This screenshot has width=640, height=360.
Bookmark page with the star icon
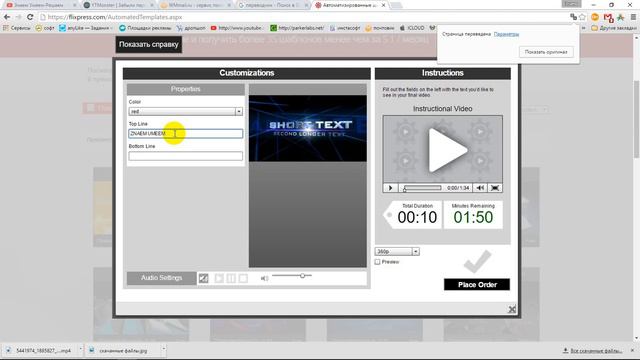[x=583, y=17]
